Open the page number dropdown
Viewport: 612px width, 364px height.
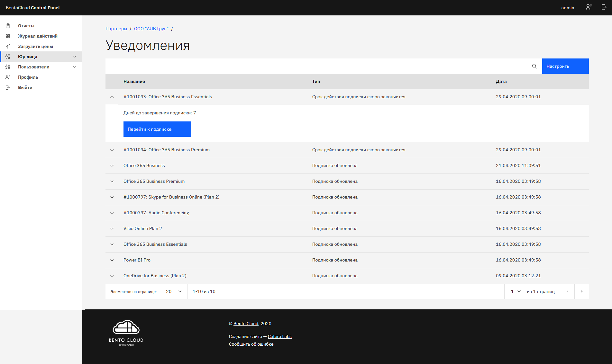[x=516, y=291]
